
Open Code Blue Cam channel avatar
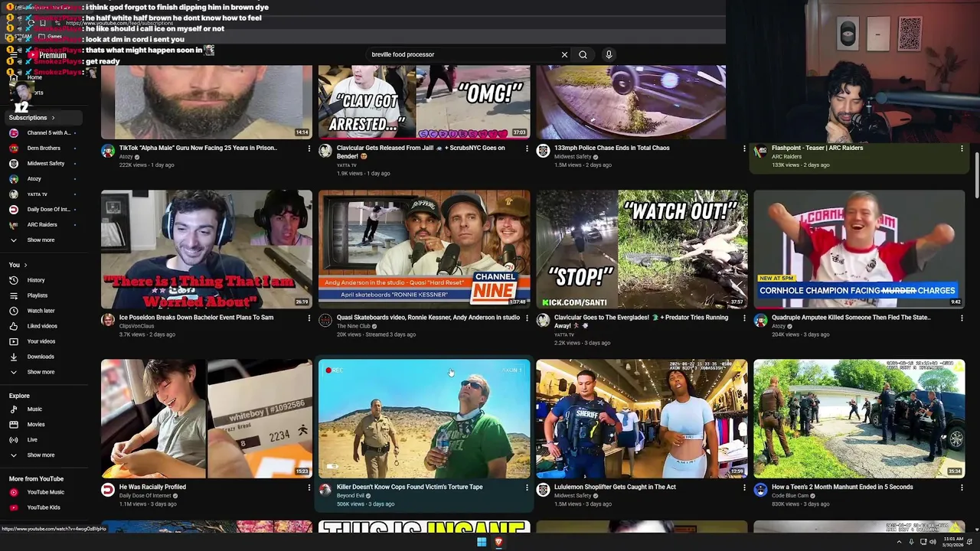coord(760,490)
